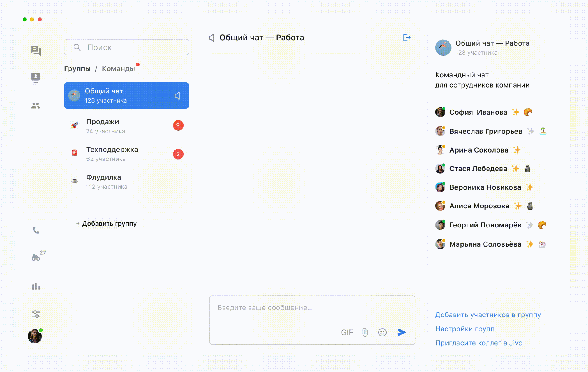Toggle mute on the Общий чат list item
The height and width of the screenshot is (372, 588).
point(177,96)
